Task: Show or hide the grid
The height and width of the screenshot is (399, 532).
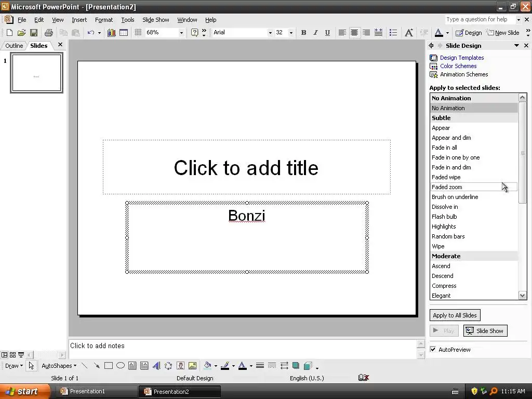Action: click(x=138, y=33)
